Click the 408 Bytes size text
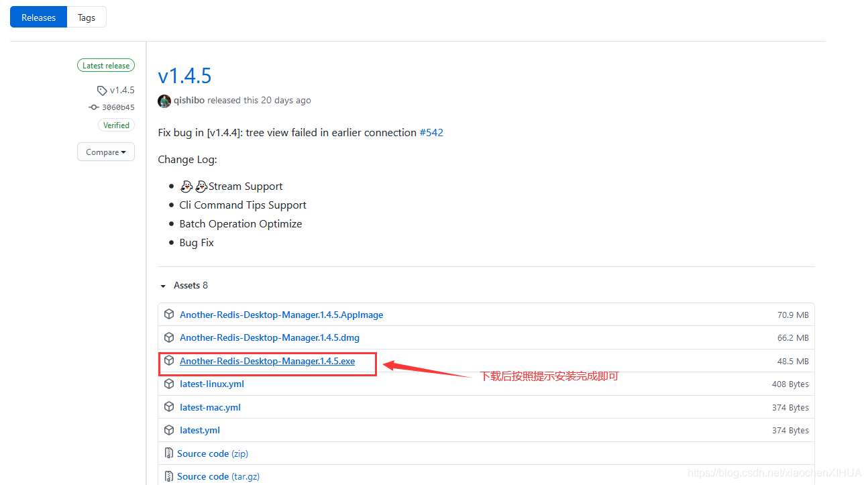 coord(790,384)
